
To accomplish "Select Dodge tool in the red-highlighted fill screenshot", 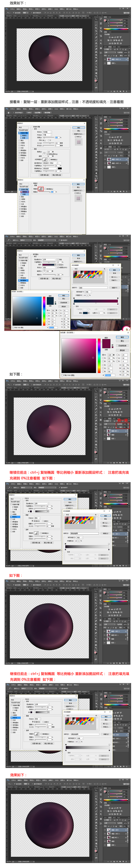I will pos(96,429).
